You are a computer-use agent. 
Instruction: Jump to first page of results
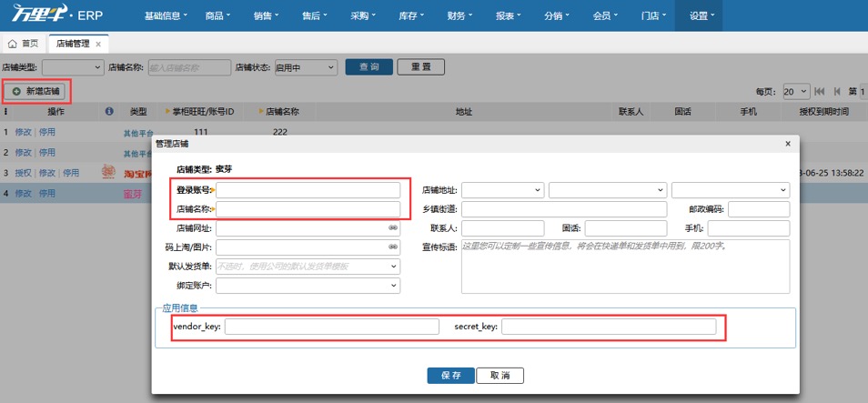pyautogui.click(x=820, y=91)
